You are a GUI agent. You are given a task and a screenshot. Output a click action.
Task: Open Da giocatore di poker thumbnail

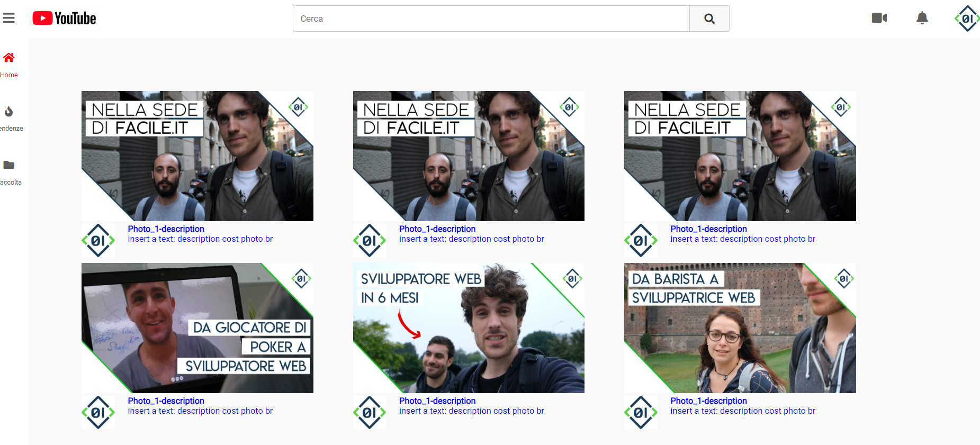coord(197,328)
